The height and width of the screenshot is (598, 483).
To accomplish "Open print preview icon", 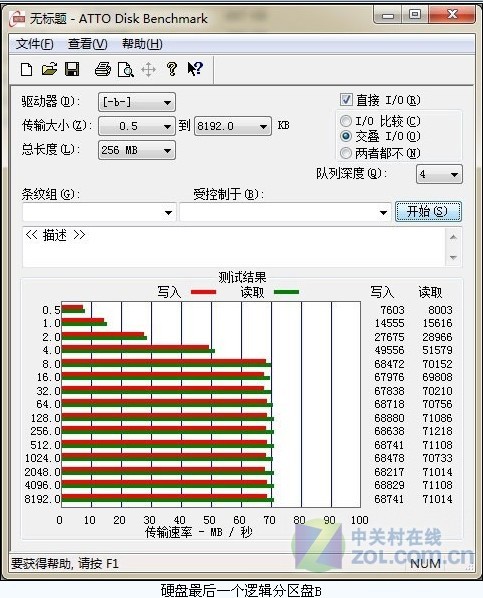I will coord(126,70).
